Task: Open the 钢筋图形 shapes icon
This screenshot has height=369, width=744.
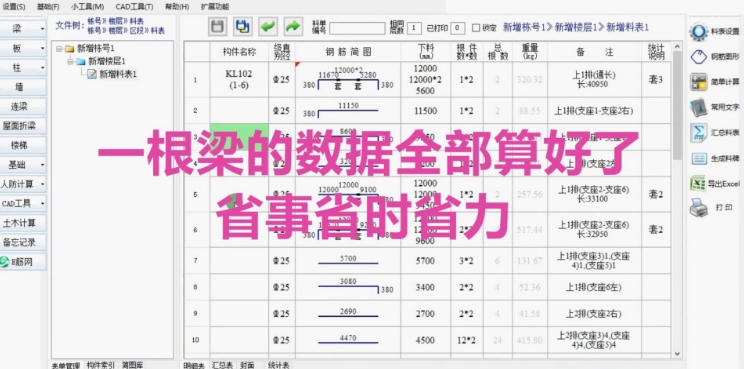Action: [698, 57]
